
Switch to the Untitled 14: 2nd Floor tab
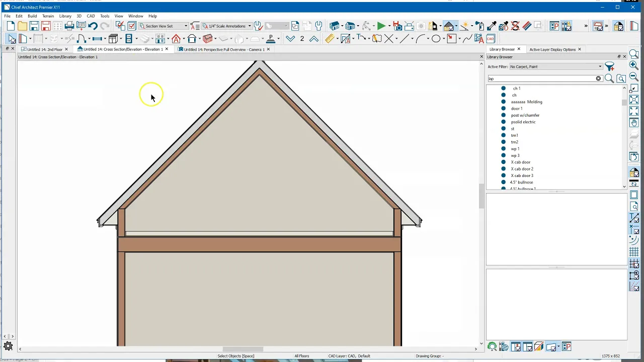[x=45, y=49]
